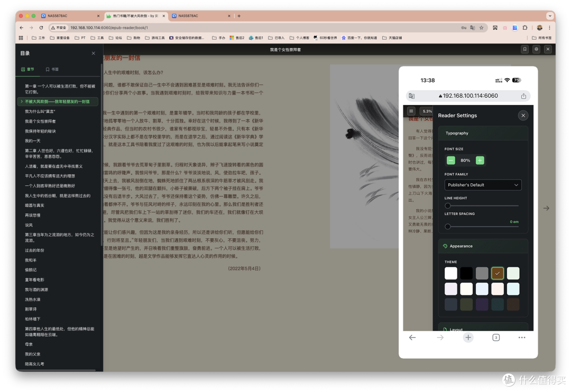Switch to the last NAS5878AC tab
Screen dimensions: 571x392
click(201, 16)
